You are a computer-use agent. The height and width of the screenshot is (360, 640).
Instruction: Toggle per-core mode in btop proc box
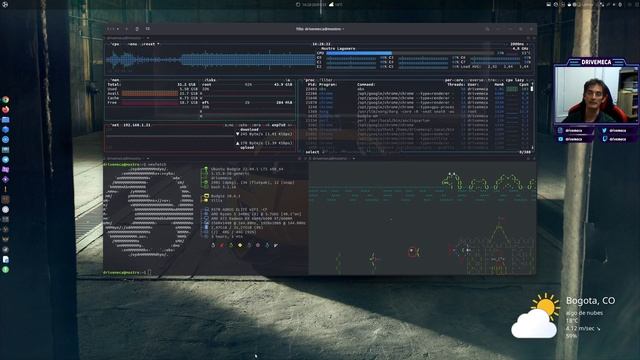coord(455,80)
